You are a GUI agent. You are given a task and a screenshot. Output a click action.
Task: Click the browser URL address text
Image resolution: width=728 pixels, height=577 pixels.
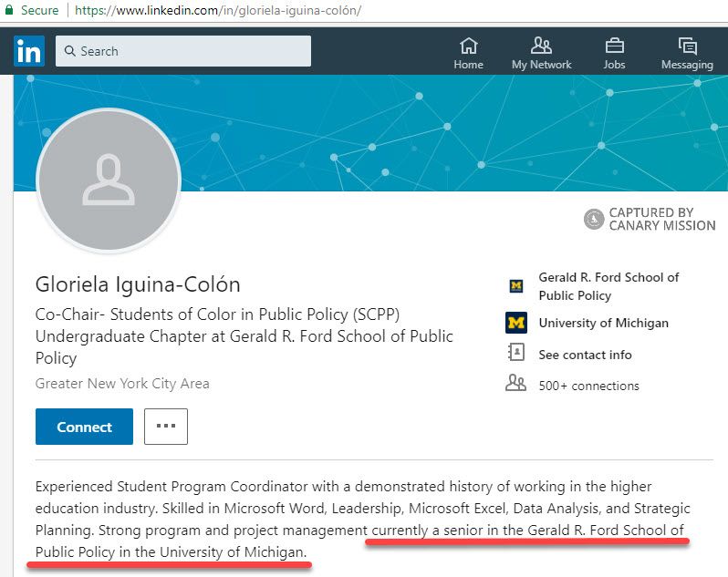[217, 11]
